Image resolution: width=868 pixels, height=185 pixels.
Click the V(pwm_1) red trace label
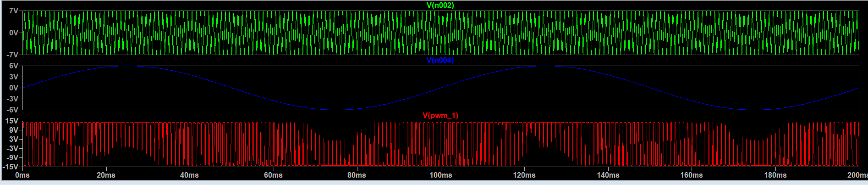(440, 116)
